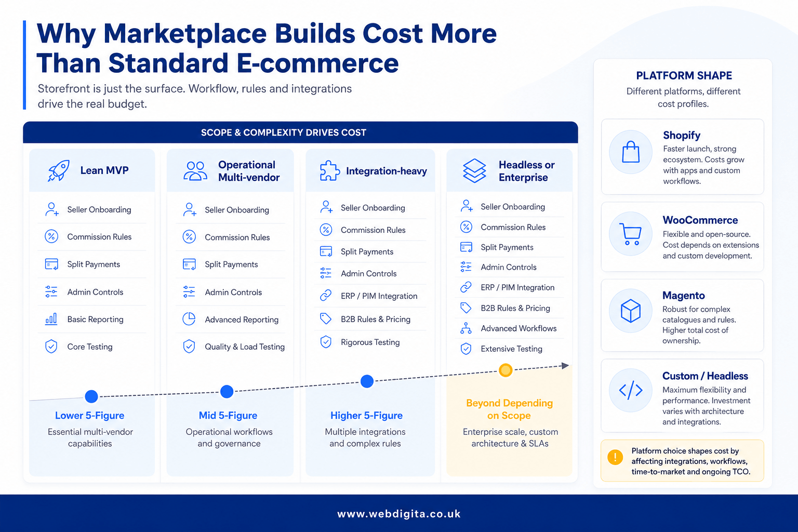Click the orange dot above Beyond Depending on Scope

(x=506, y=370)
